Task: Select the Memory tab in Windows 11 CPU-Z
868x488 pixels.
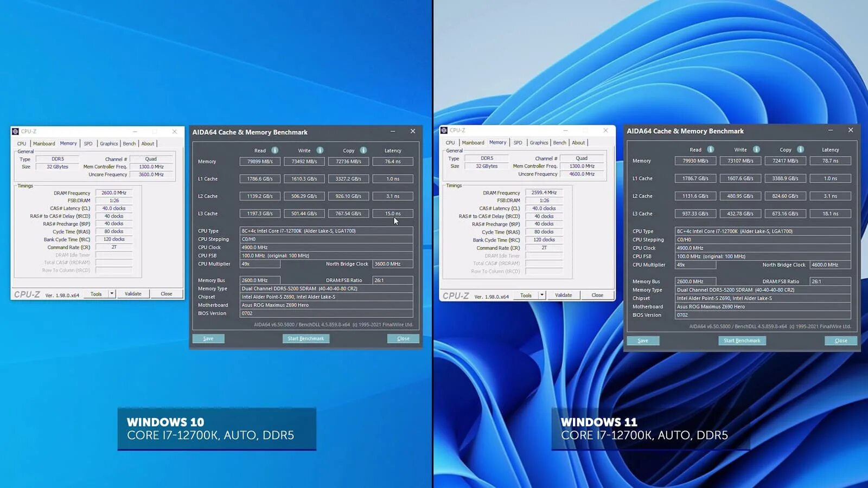Action: pyautogui.click(x=498, y=142)
